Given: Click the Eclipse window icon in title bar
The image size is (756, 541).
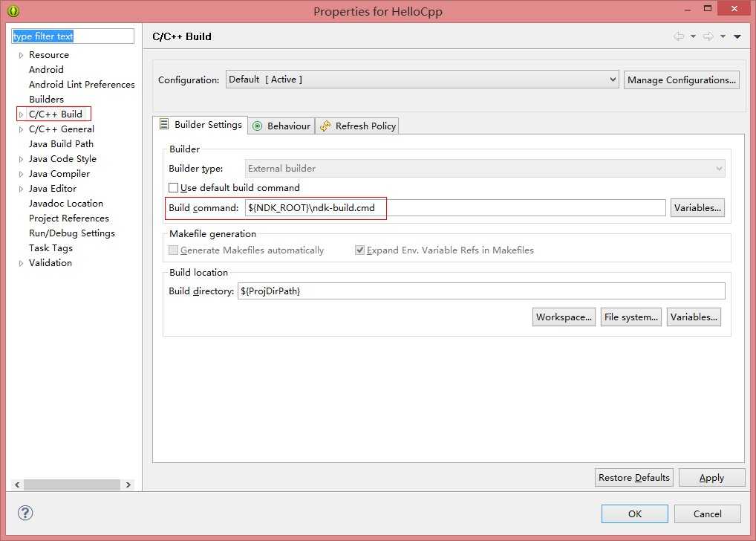Looking at the screenshot, I should pos(13,10).
